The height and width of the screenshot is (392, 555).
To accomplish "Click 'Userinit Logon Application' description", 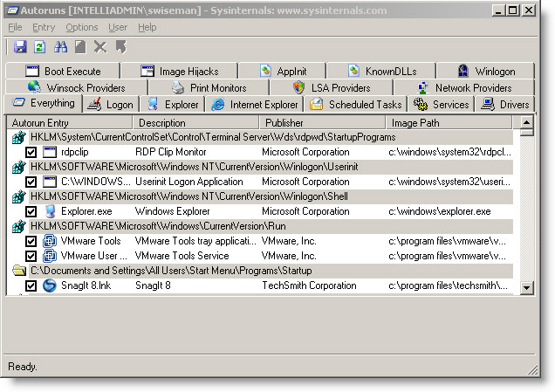I will (x=189, y=182).
